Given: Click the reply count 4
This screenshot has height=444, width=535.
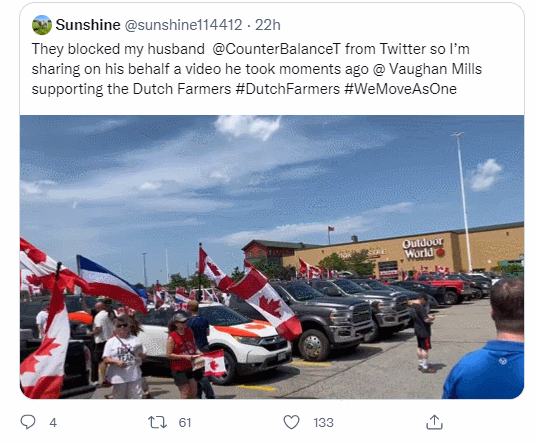Looking at the screenshot, I should (53, 422).
